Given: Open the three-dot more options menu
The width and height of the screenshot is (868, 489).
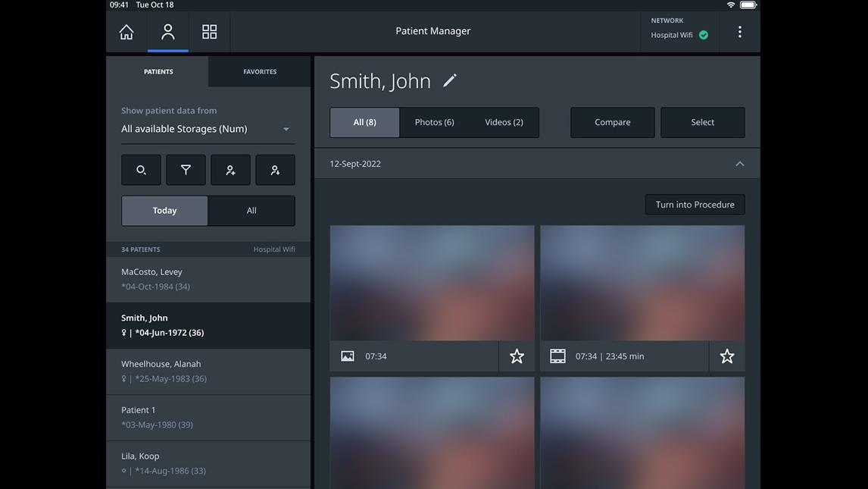Looking at the screenshot, I should (x=739, y=32).
